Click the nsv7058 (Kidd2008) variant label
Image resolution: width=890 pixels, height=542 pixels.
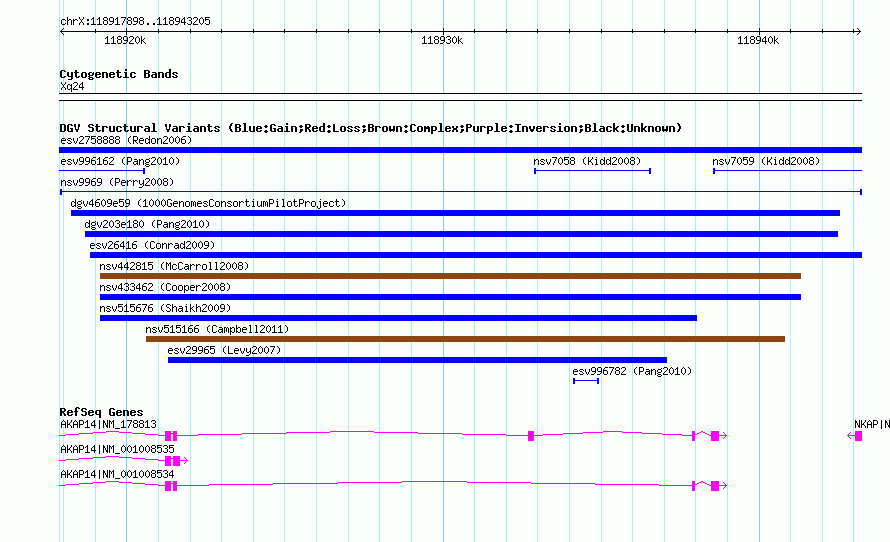pos(587,161)
